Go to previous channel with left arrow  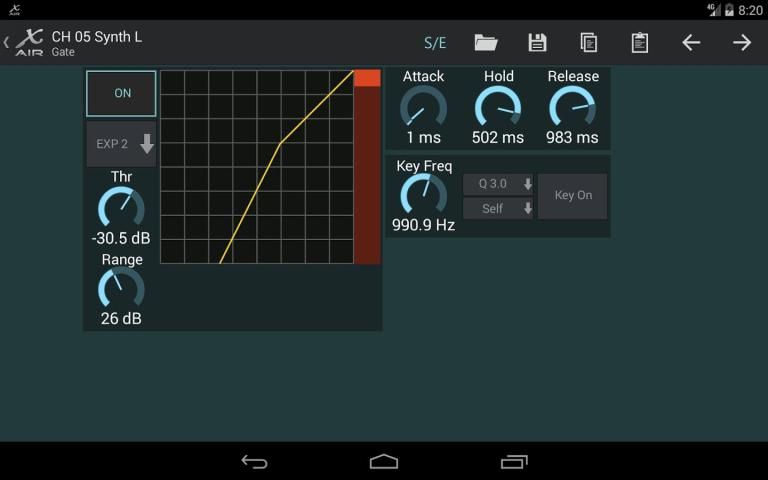(x=691, y=42)
